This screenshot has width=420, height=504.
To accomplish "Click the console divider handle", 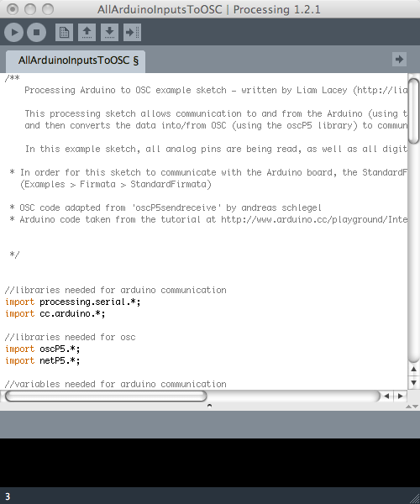I will pyautogui.click(x=209, y=406).
